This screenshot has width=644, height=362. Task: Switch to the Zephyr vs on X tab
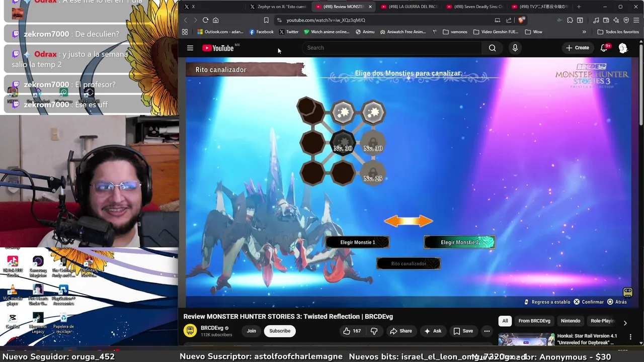click(278, 7)
